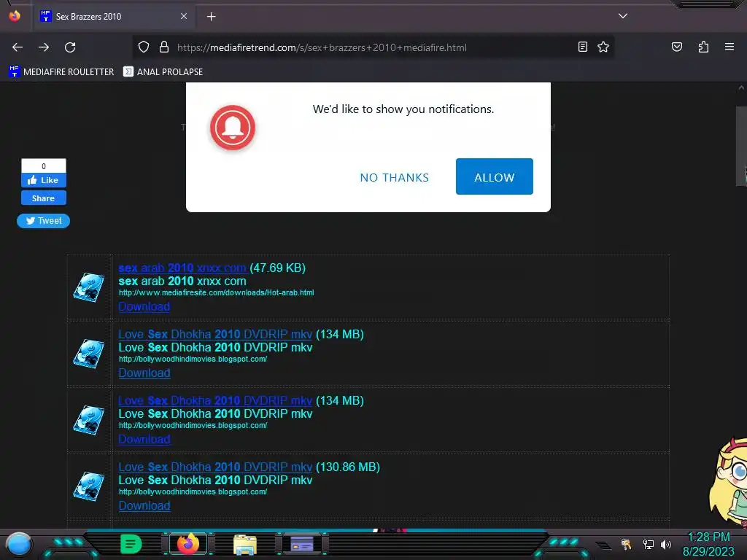Click Download under the 130.86 MB result
The width and height of the screenshot is (747, 560).
[x=144, y=506]
